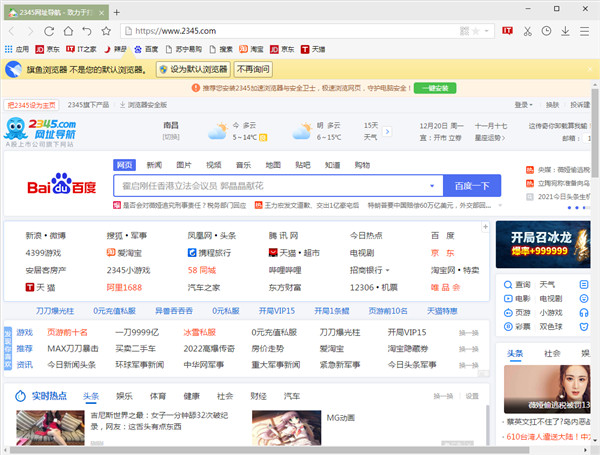Click the 查询 magnifier icon in sidebar
Image resolution: width=600 pixels, height=455 pixels.
point(508,284)
